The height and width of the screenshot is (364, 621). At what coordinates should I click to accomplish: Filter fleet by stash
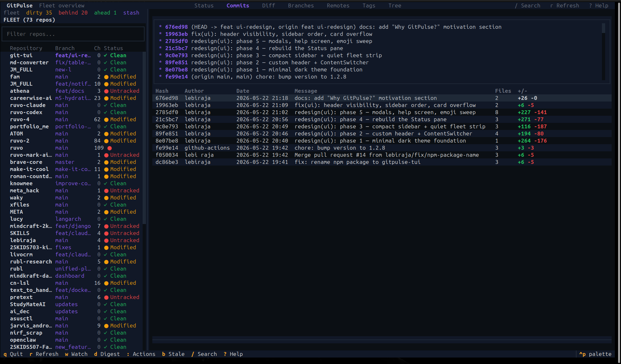pyautogui.click(x=131, y=13)
